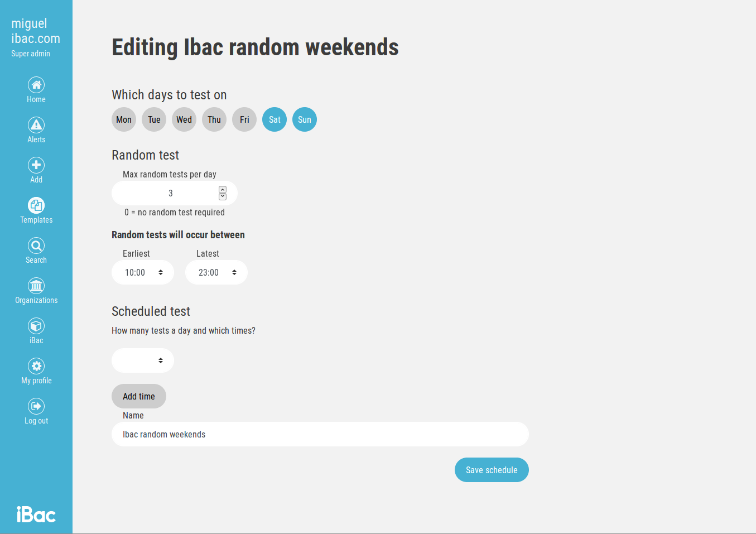The height and width of the screenshot is (534, 756).
Task: Open Templates from the sidebar
Action: pos(36,205)
